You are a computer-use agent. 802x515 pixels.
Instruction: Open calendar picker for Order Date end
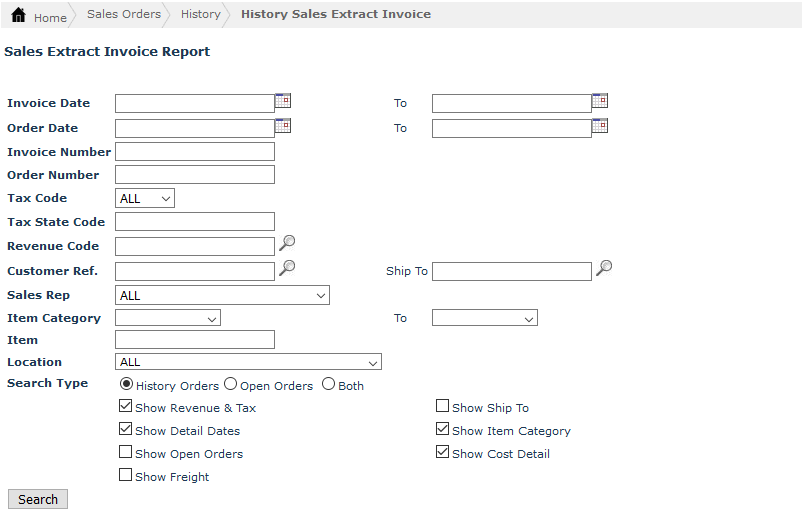(600, 126)
